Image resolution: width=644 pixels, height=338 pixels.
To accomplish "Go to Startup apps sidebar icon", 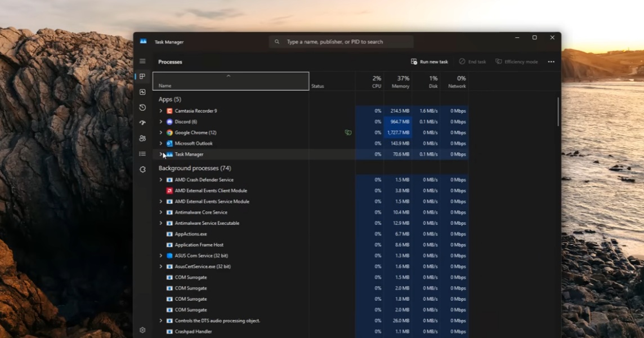I will pos(142,123).
